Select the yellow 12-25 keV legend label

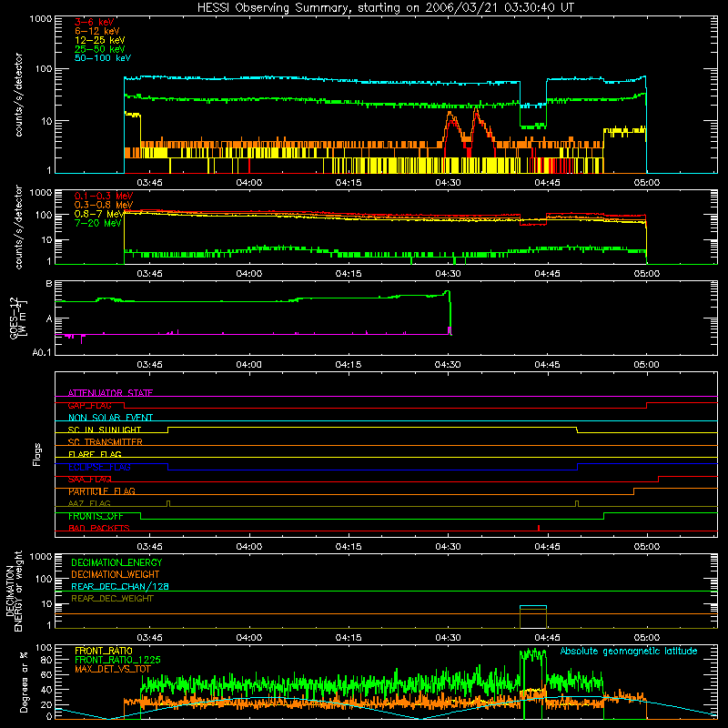[100, 40]
